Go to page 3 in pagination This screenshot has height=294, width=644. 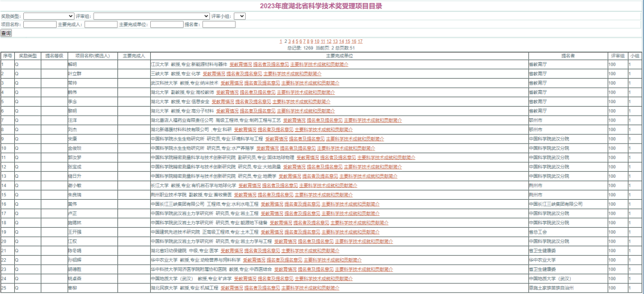coord(290,42)
